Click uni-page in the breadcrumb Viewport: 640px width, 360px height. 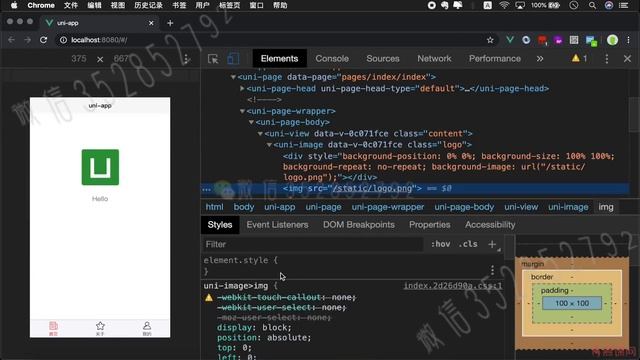click(323, 207)
